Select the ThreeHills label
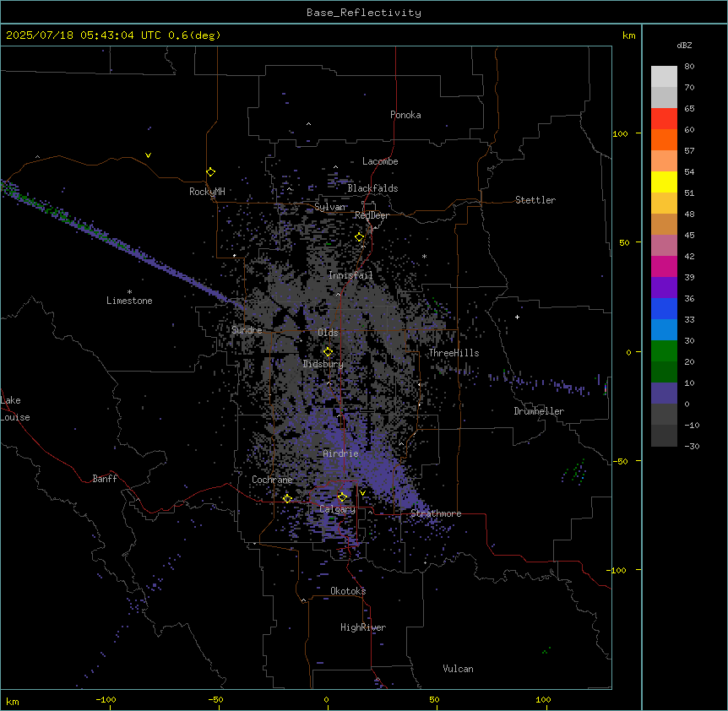Image resolution: width=728 pixels, height=711 pixels. pyautogui.click(x=454, y=353)
